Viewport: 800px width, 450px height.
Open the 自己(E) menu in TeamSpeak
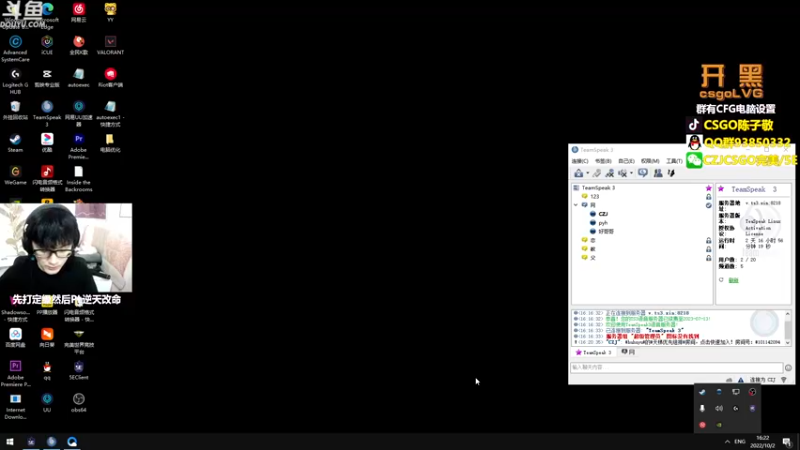626,161
